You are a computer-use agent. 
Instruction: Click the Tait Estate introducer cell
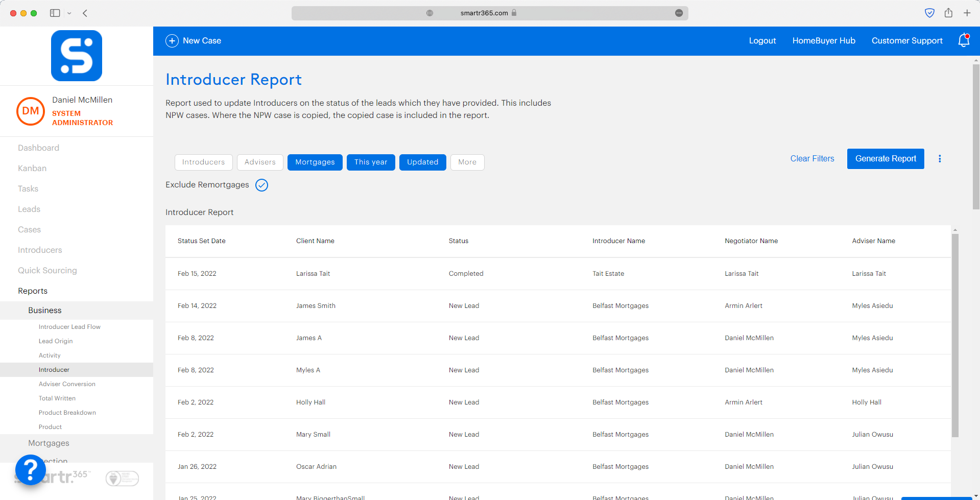tap(608, 274)
